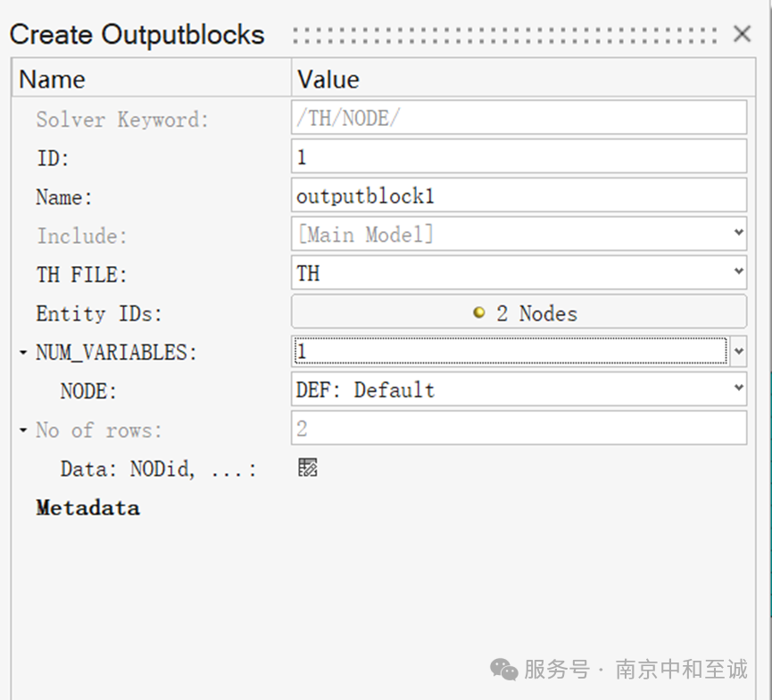Click the Create Outputblocks panel title

pos(137,35)
